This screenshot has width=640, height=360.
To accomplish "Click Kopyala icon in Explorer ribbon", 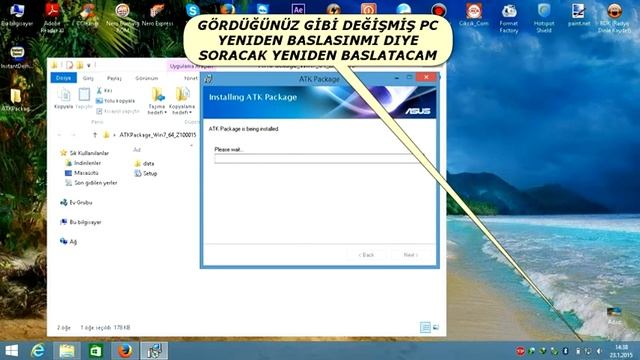I will point(64,99).
